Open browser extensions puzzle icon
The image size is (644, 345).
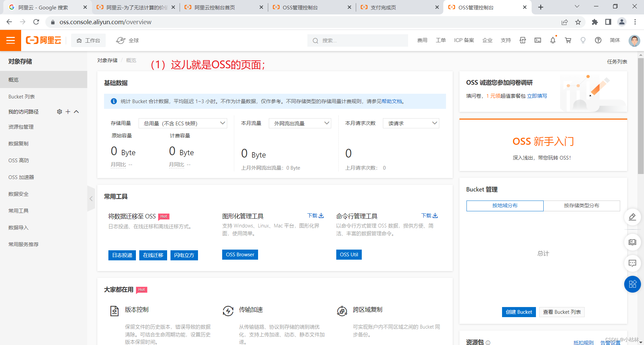click(x=595, y=22)
